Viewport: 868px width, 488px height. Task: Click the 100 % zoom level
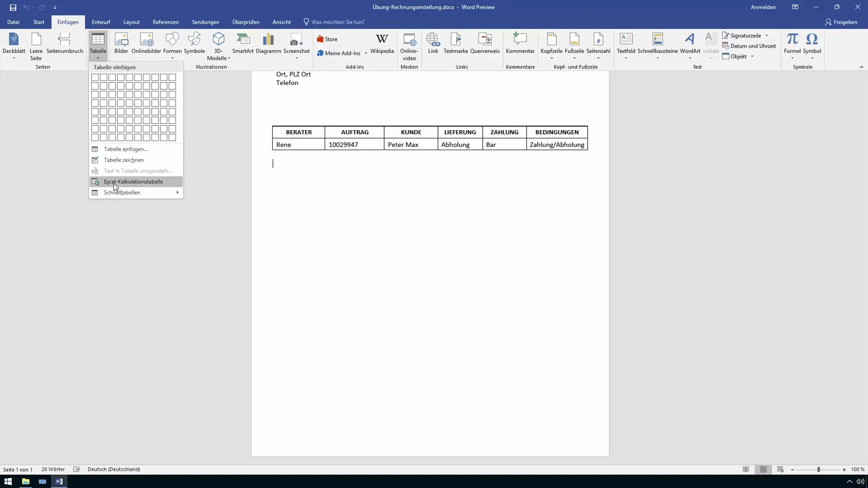point(858,469)
